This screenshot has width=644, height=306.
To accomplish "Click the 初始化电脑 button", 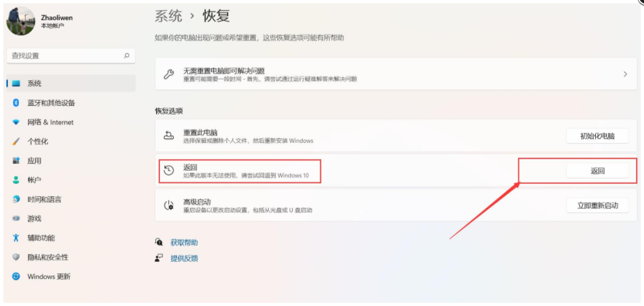I will click(x=597, y=136).
